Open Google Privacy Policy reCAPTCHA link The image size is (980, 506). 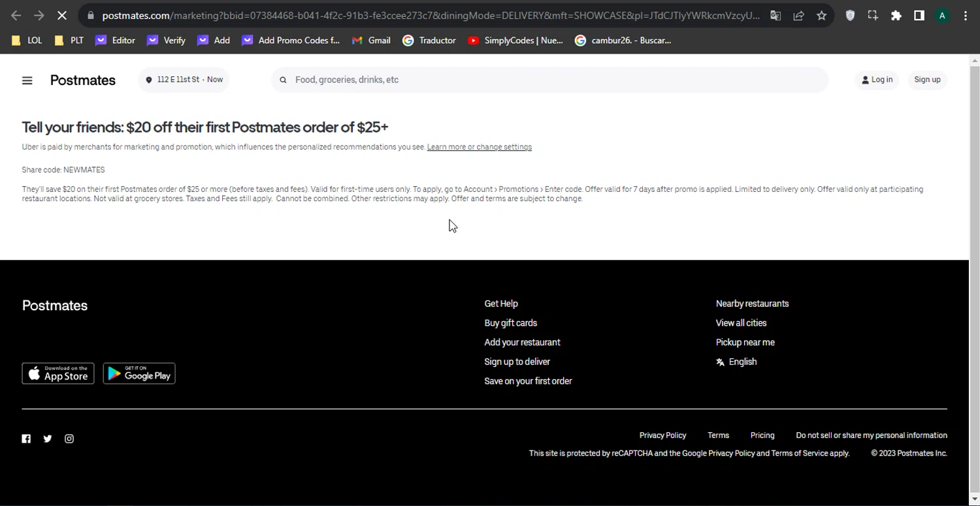tap(731, 453)
